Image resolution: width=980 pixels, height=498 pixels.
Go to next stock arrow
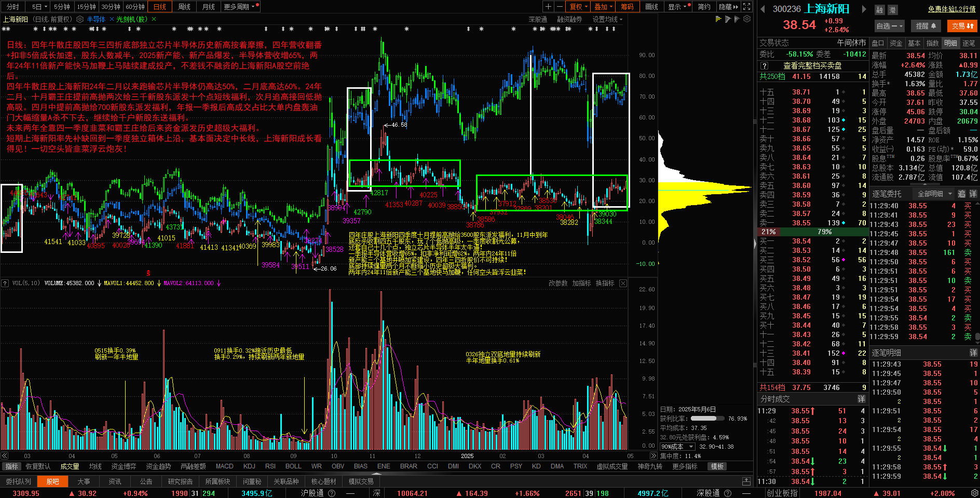pyautogui.click(x=864, y=9)
